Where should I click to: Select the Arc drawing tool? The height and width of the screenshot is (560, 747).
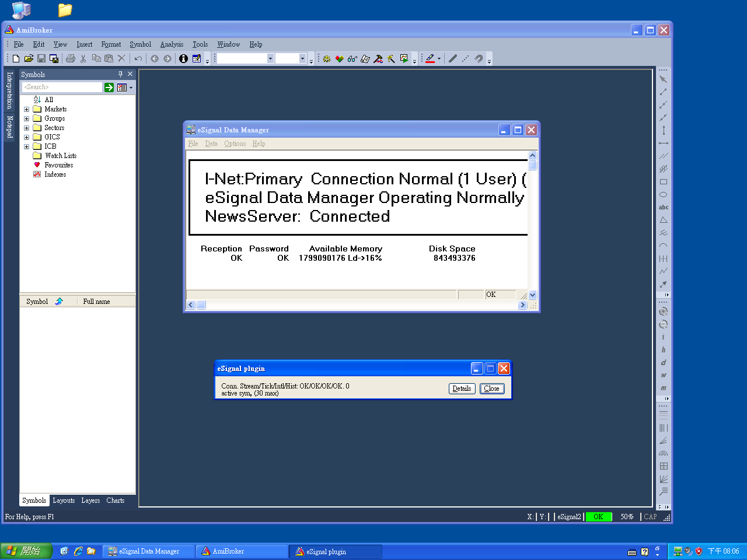point(664,246)
